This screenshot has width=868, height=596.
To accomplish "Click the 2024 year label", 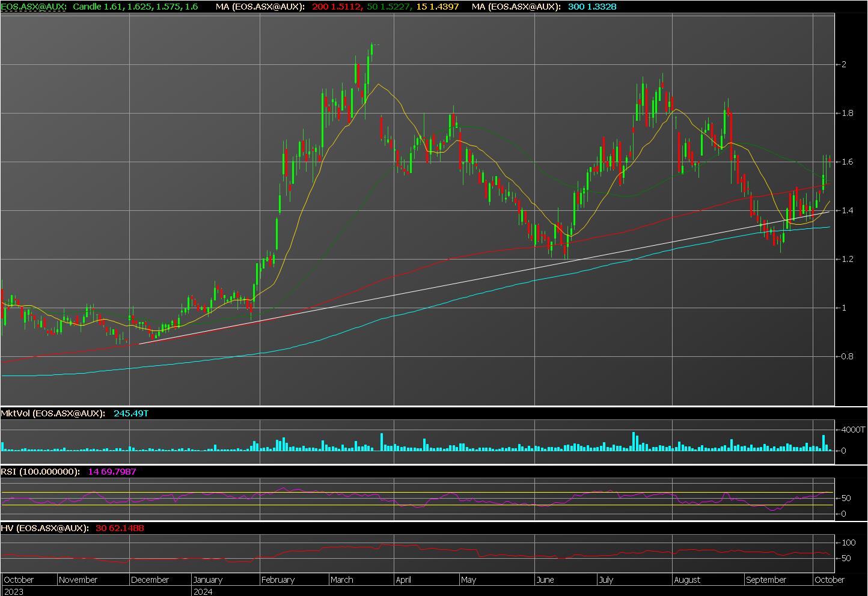I will [203, 591].
